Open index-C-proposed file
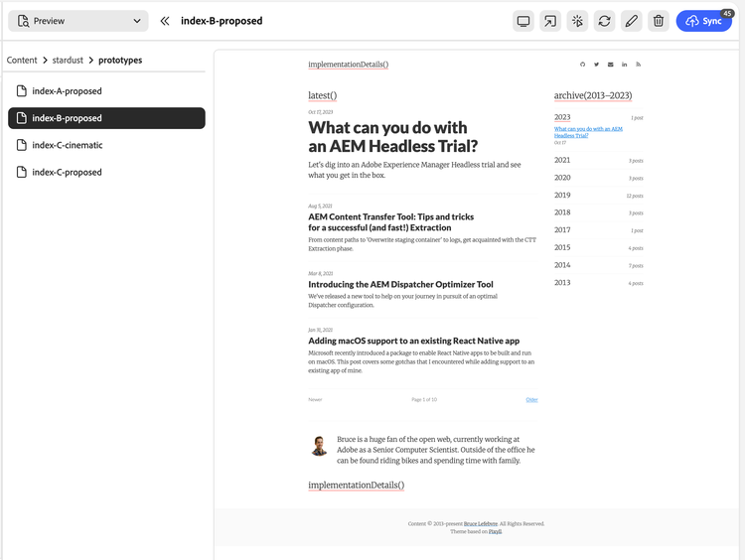 coord(106,172)
